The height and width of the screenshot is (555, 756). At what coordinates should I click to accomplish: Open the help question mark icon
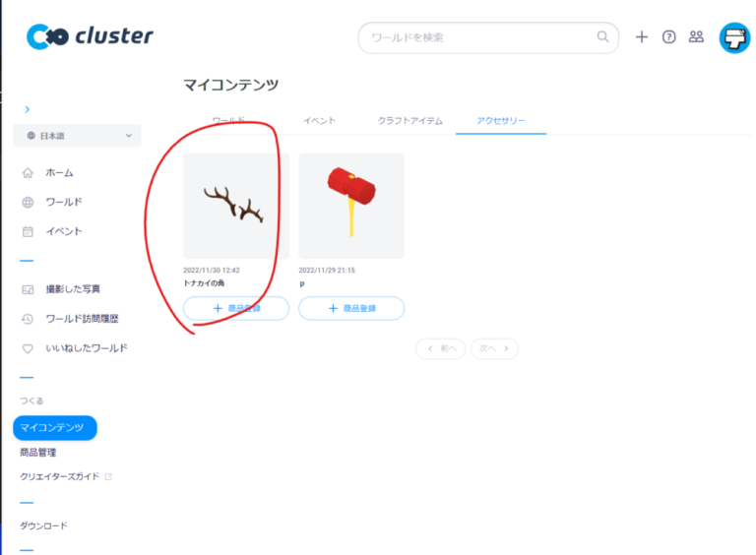click(x=668, y=37)
